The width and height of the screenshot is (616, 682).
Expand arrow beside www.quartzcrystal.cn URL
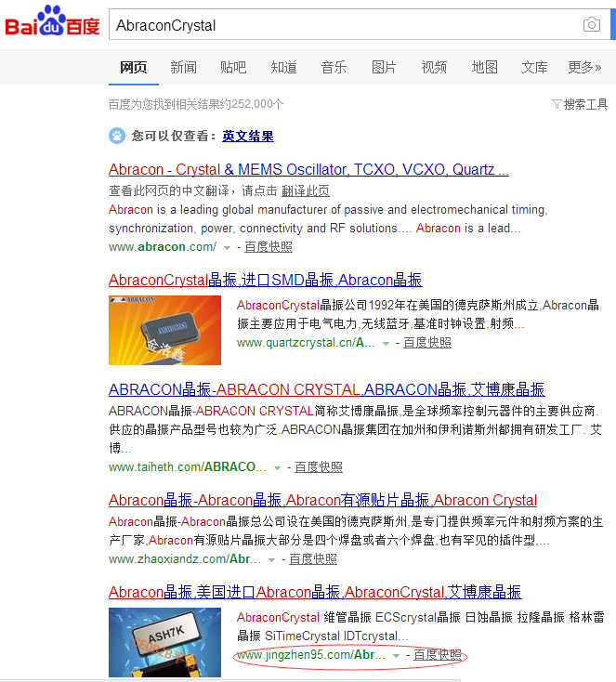[x=386, y=344]
